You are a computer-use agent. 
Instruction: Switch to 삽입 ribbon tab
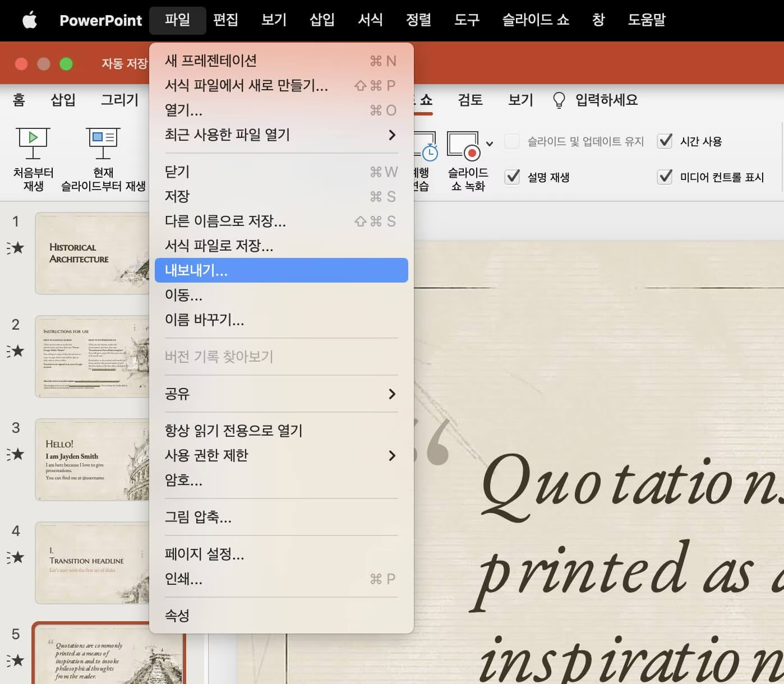tap(63, 100)
